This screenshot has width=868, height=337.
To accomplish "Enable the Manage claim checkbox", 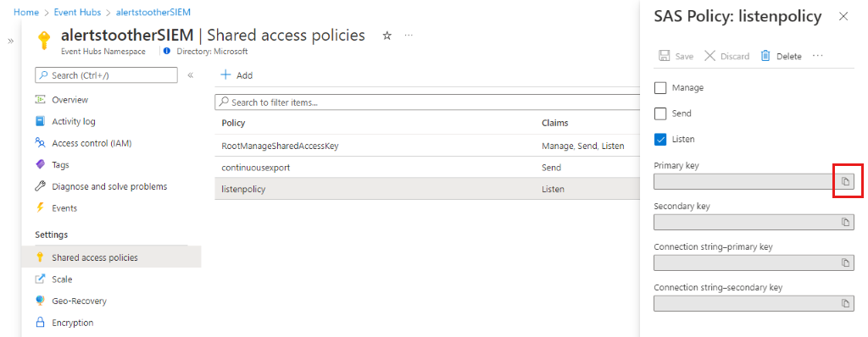I will [659, 87].
